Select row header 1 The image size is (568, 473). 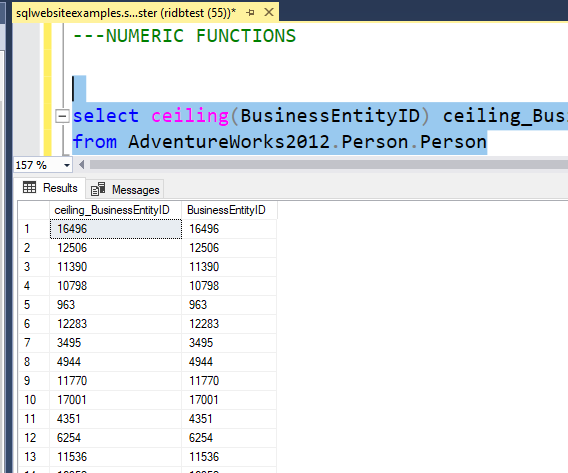click(34, 229)
